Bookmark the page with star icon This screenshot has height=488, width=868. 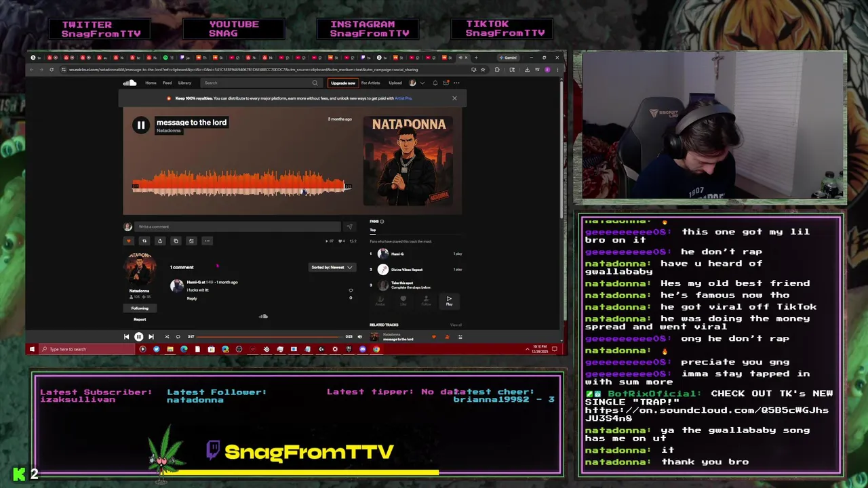pyautogui.click(x=483, y=69)
